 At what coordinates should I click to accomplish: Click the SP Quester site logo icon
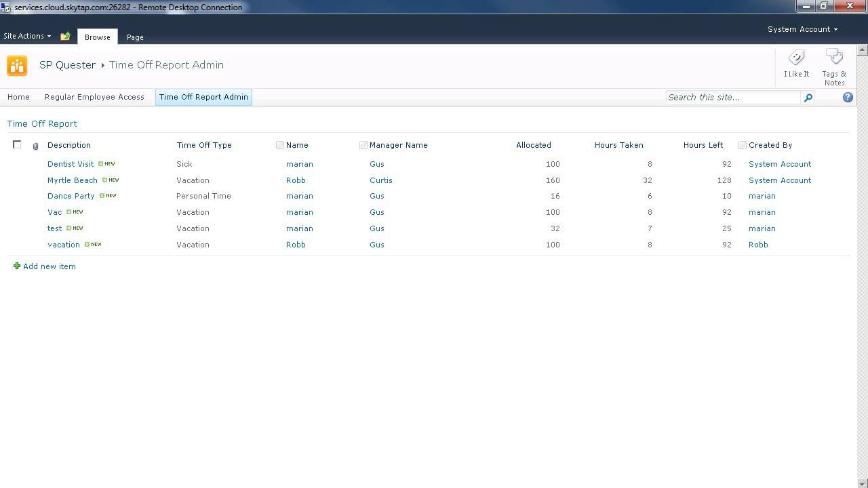[17, 66]
